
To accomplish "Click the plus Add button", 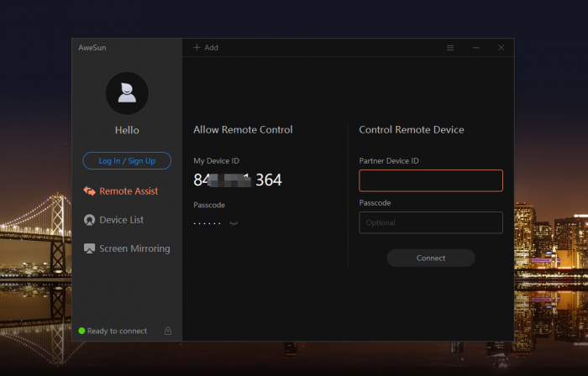I will [x=206, y=48].
